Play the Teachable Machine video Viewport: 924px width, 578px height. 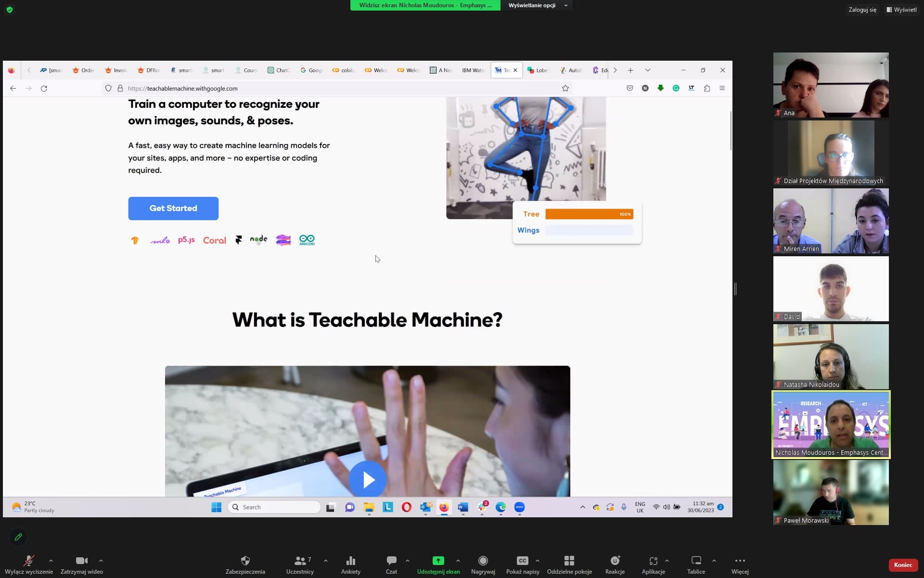point(368,479)
